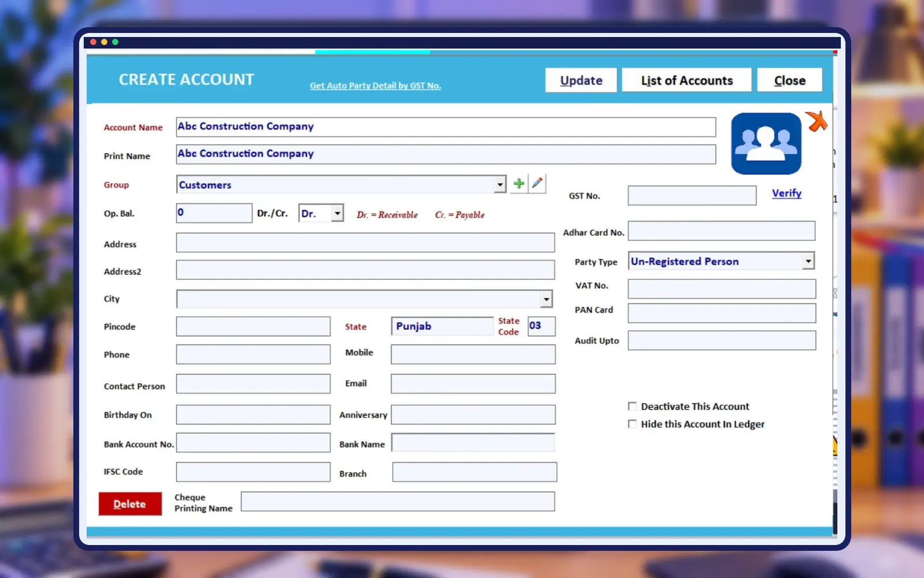Click the Close button in header
The image size is (924, 578).
(x=789, y=80)
